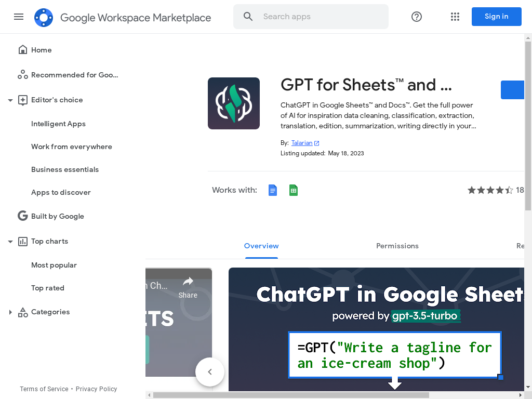
Task: Expand the Categories section
Action: point(10,312)
